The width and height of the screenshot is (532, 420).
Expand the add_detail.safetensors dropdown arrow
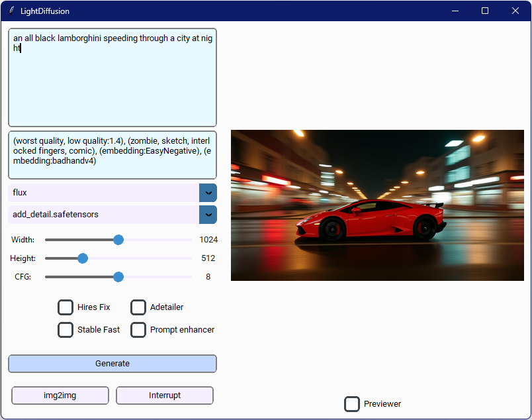click(208, 215)
